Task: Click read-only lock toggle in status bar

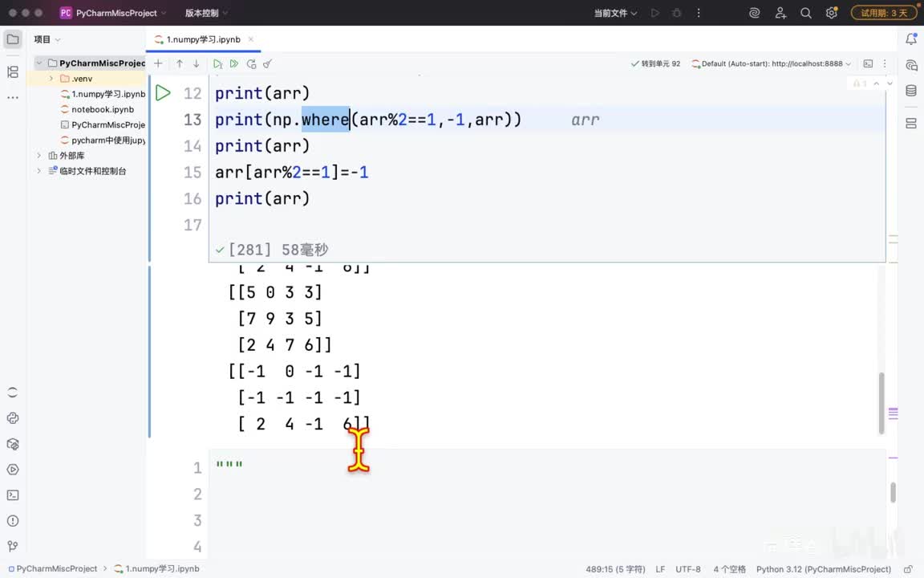Action: pyautogui.click(x=908, y=569)
